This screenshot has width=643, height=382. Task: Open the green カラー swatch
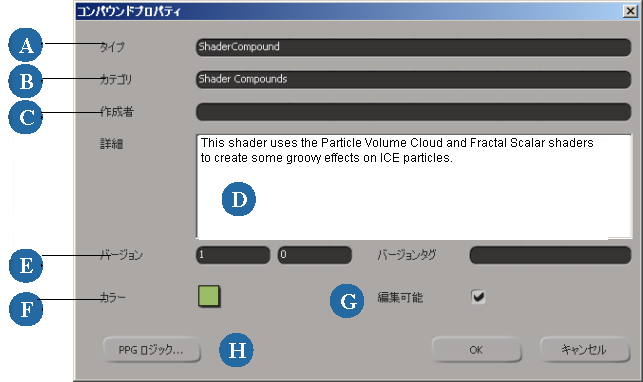pos(209,296)
